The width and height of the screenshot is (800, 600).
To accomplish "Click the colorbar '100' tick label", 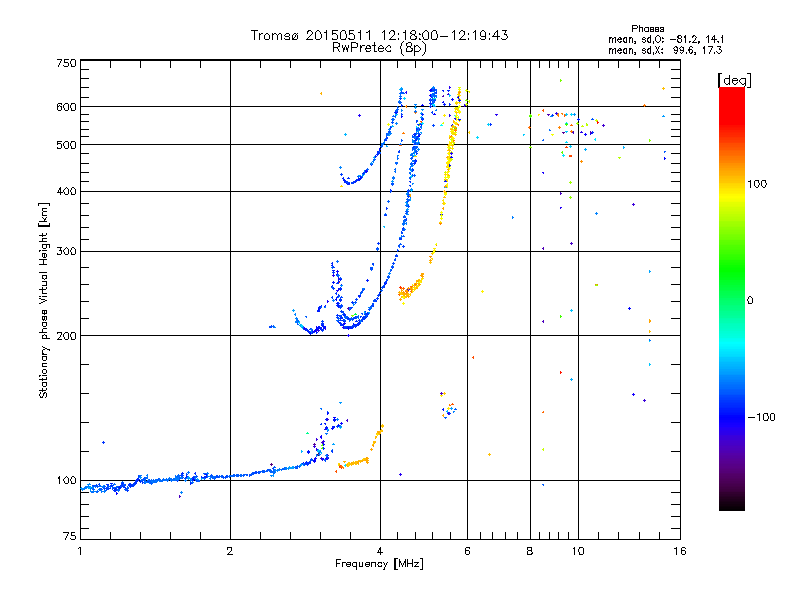I will tap(757, 184).
